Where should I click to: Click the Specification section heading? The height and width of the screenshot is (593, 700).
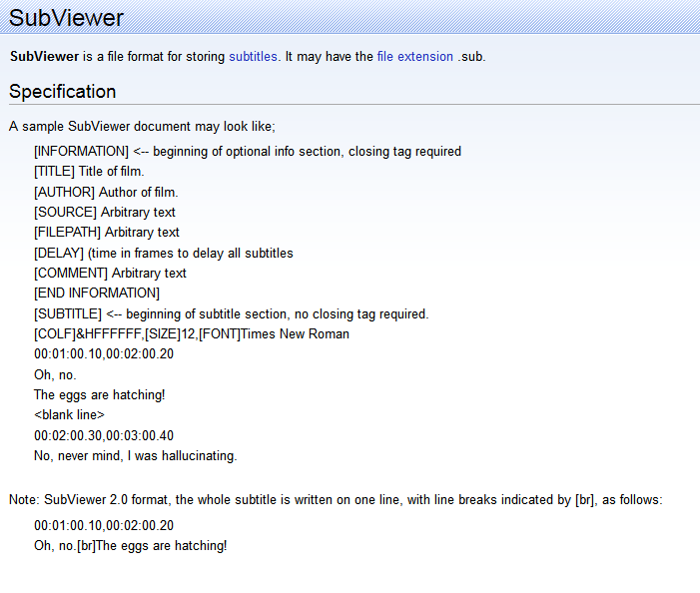(x=62, y=92)
